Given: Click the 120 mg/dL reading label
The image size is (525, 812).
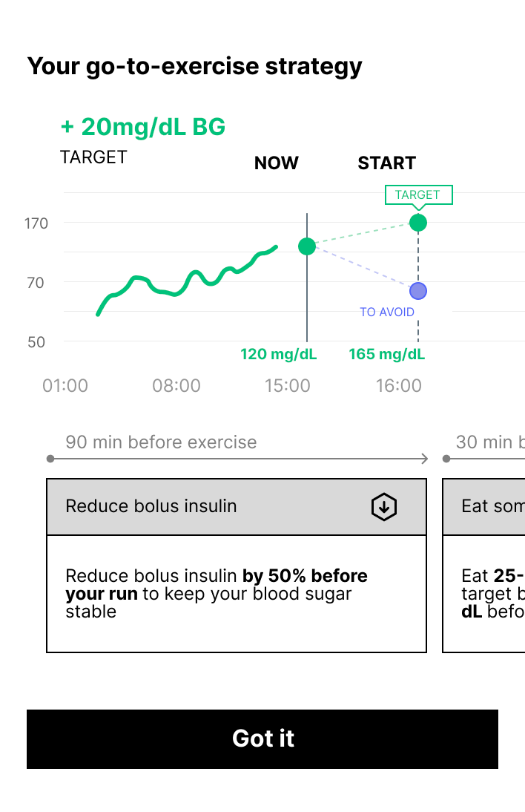Looking at the screenshot, I should point(278,354).
